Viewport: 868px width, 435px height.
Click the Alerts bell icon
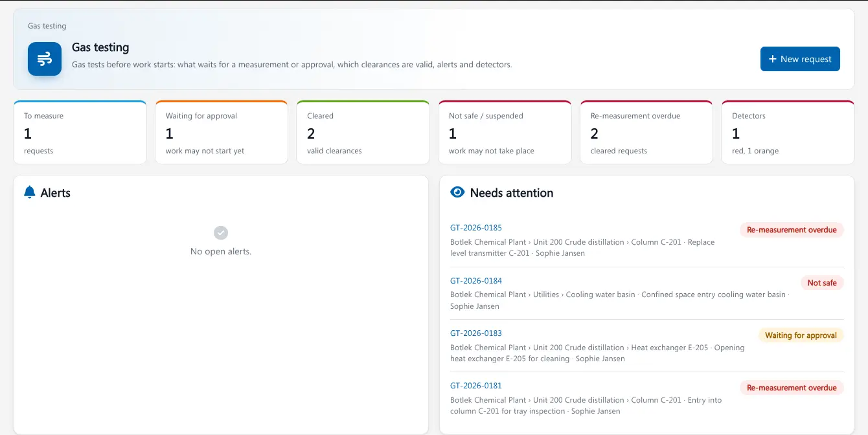point(29,192)
